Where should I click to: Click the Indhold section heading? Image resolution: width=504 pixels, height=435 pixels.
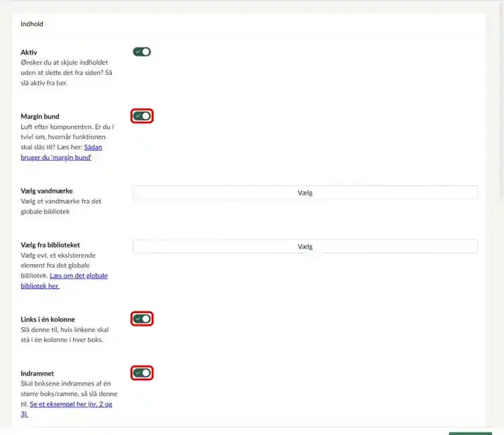[x=32, y=24]
